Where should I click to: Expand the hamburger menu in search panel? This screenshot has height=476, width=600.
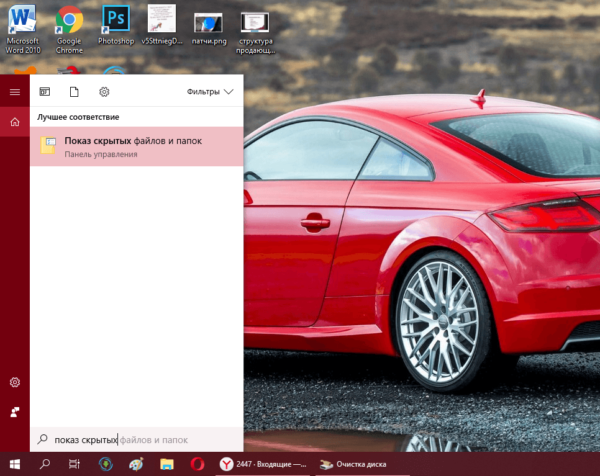pos(15,92)
